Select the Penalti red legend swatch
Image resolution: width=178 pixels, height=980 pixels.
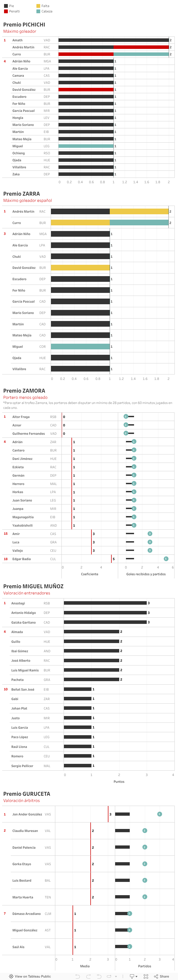pyautogui.click(x=6, y=11)
